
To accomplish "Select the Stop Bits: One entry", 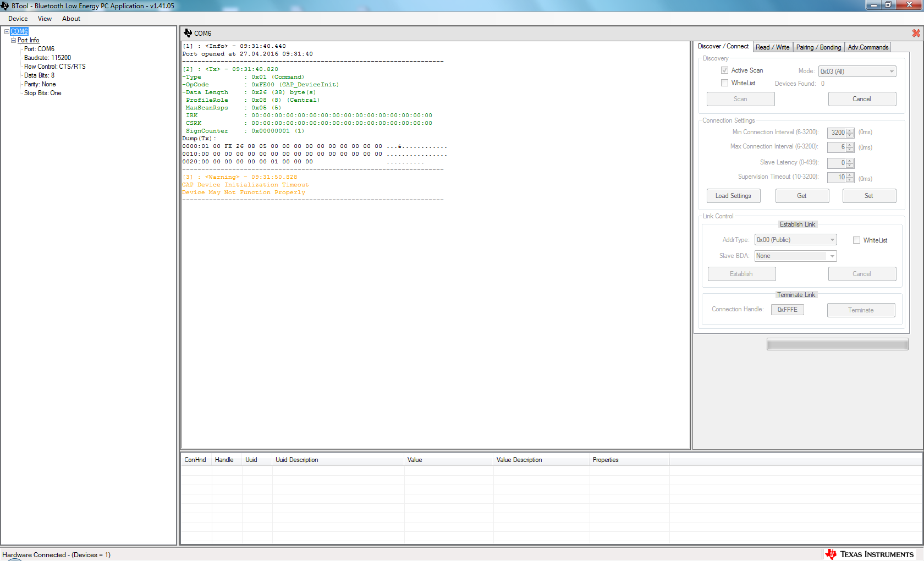I will (42, 93).
